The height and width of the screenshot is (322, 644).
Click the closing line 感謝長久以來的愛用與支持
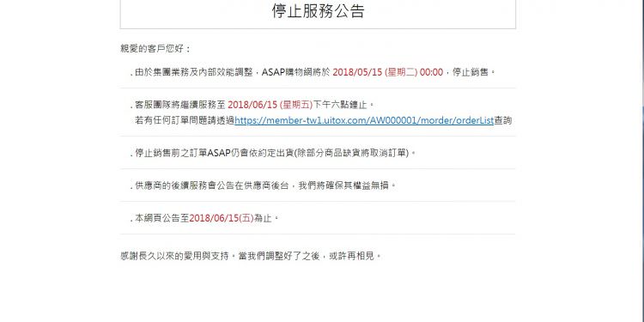[x=251, y=256]
